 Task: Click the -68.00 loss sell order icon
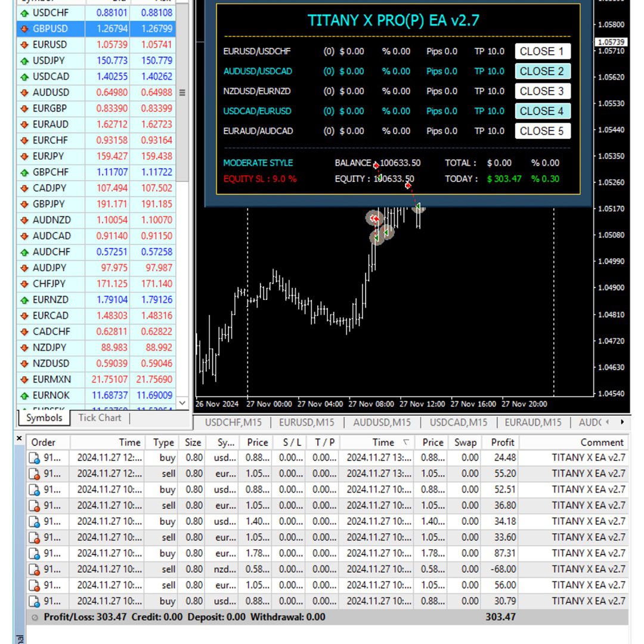coord(35,569)
